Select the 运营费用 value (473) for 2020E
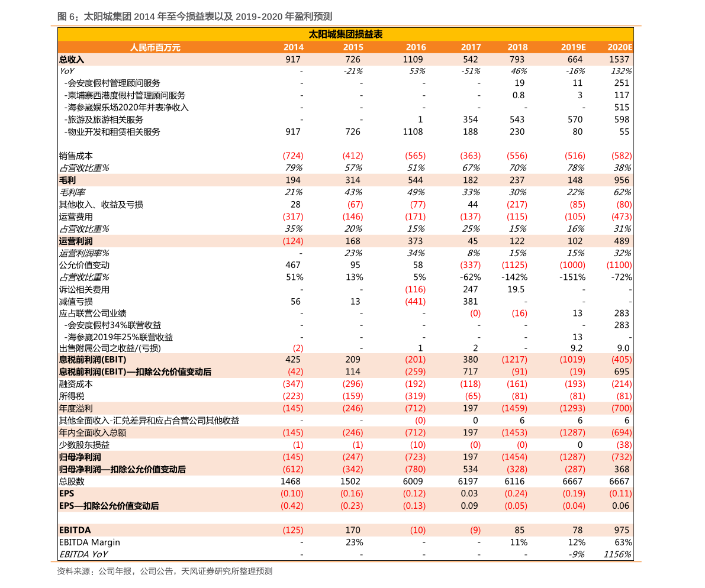 (622, 217)
